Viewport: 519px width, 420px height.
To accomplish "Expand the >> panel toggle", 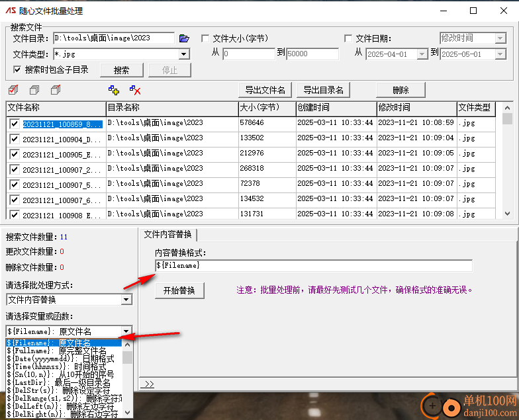I will tap(148, 384).
